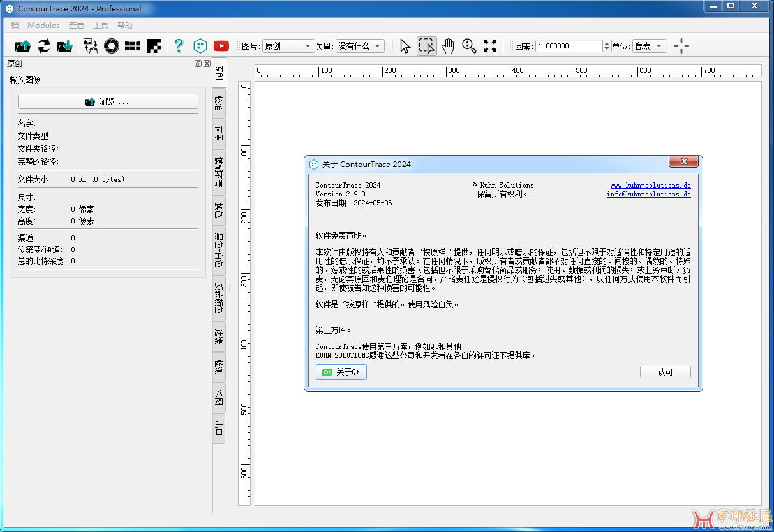Viewport: 774px width, 532px height.
Task: Click the 因素 value input field
Action: coord(569,46)
